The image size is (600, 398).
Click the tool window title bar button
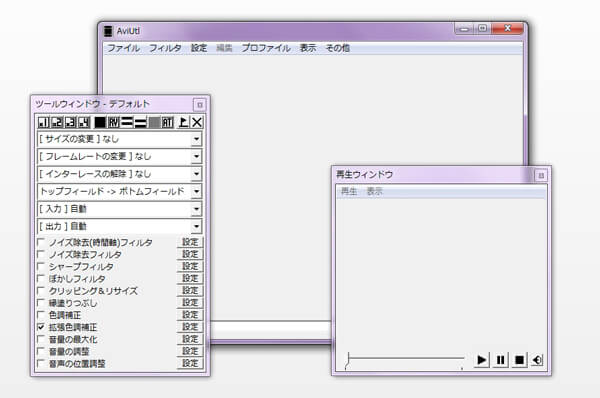[199, 104]
